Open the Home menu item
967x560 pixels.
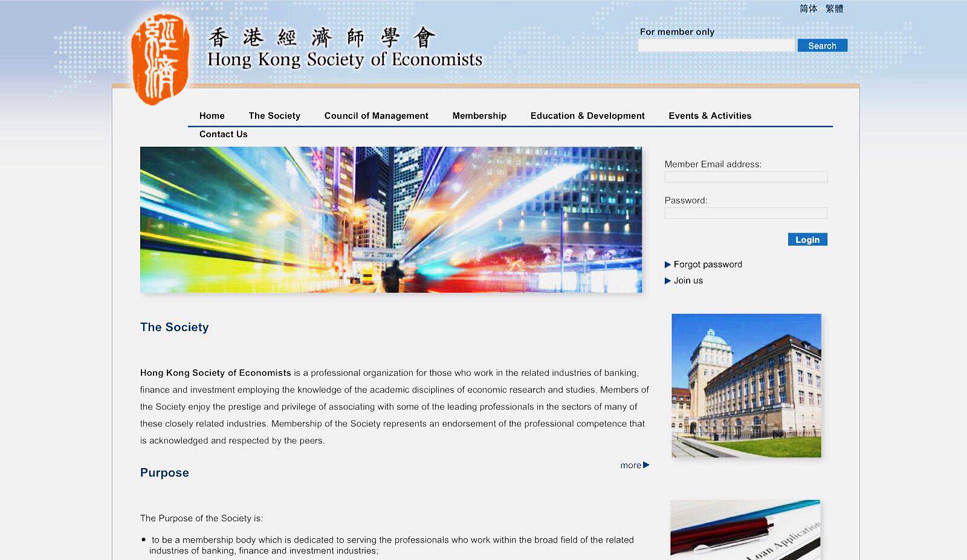[x=212, y=116]
